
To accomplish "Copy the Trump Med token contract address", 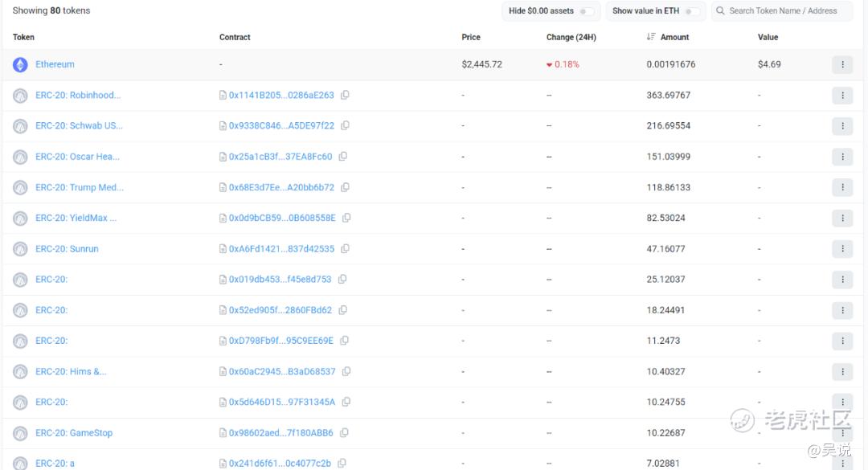I will coord(345,187).
